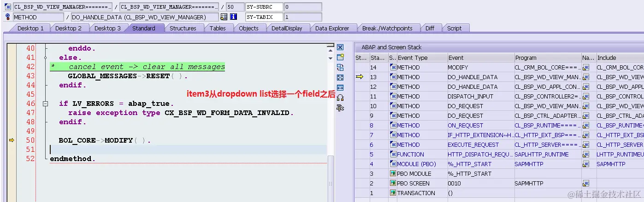
Task: Click the headset services icon in vertical strip
Action: pos(340,98)
